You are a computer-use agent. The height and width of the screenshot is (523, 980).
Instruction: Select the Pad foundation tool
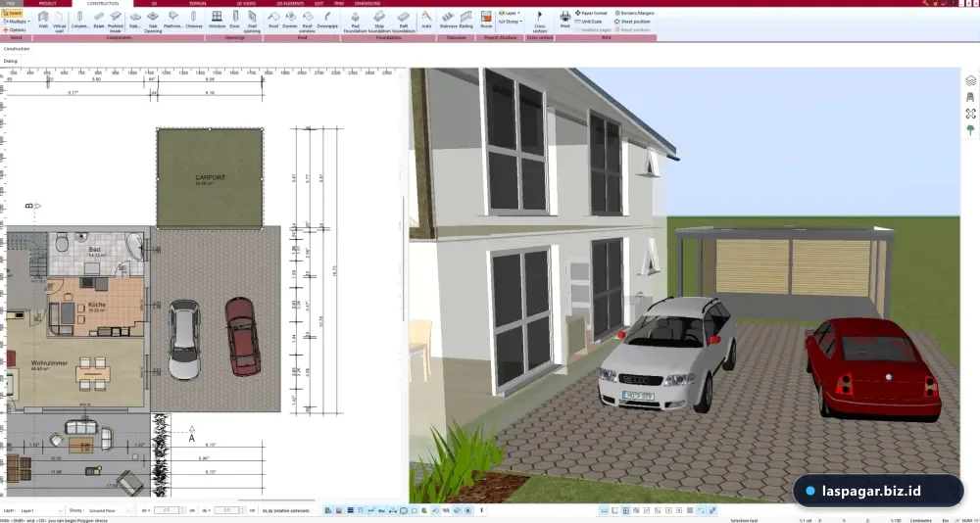click(355, 21)
